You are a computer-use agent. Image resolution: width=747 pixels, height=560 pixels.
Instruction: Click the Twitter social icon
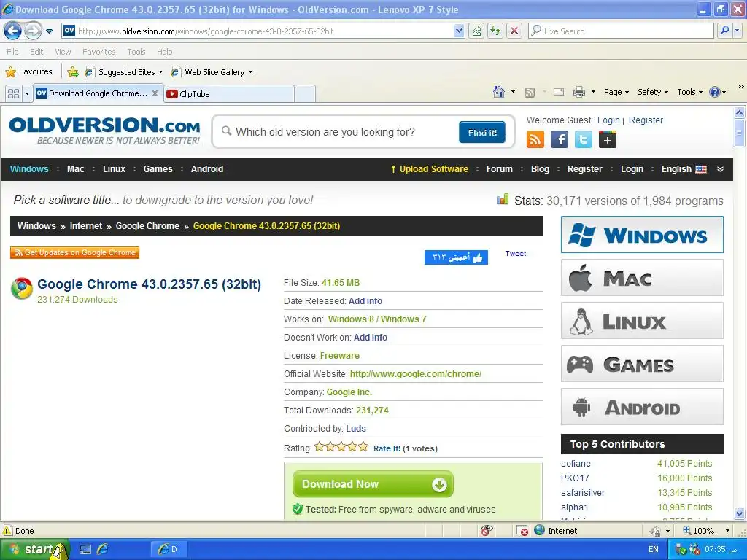(583, 139)
